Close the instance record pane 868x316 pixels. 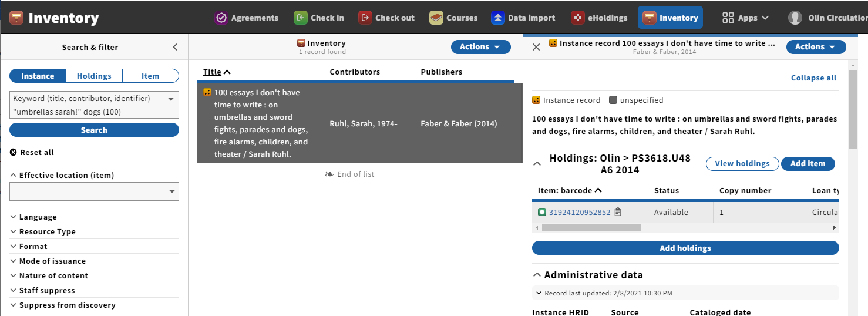click(x=536, y=47)
